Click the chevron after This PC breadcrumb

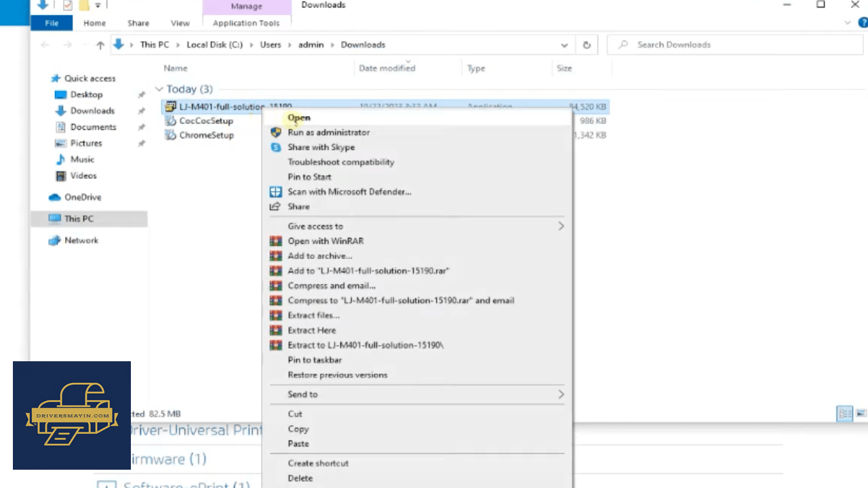pyautogui.click(x=178, y=45)
